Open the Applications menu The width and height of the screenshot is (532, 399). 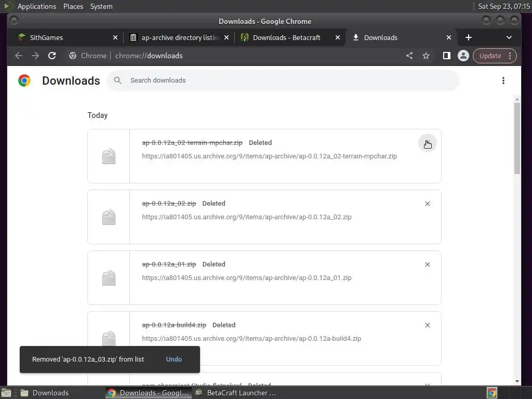(37, 6)
